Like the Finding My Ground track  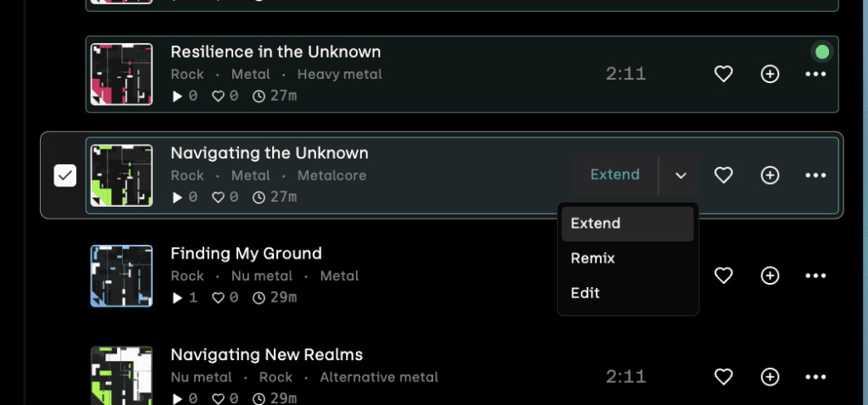point(723,275)
